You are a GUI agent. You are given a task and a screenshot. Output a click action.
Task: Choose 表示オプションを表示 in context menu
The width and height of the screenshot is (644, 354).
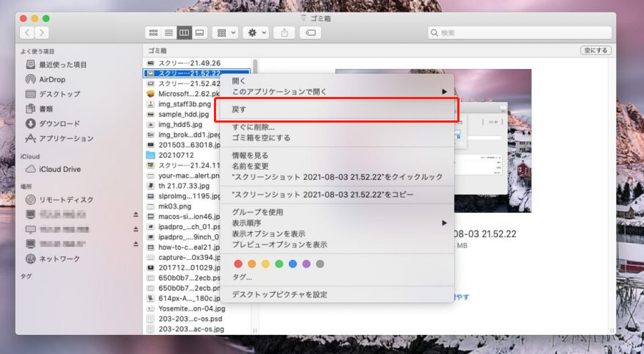click(x=337, y=234)
